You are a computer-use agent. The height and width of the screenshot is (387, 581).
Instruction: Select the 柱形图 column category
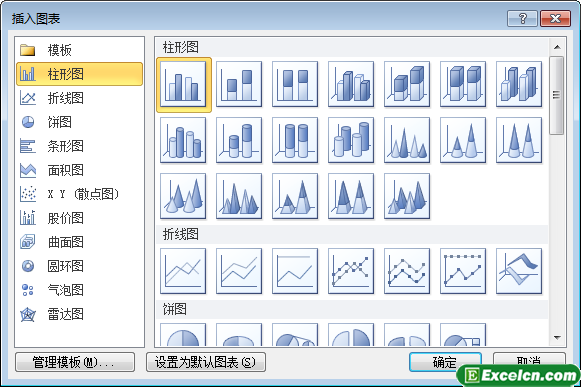click(x=80, y=74)
